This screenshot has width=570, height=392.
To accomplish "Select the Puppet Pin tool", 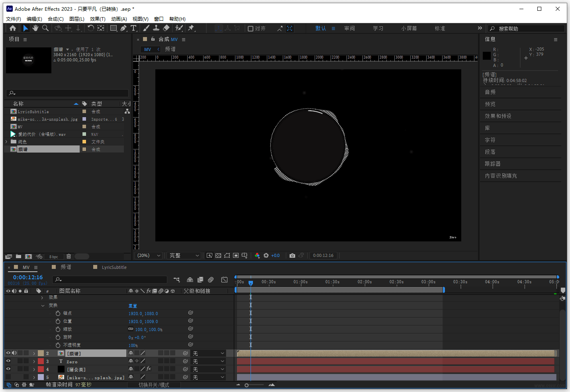I will tap(191, 28).
